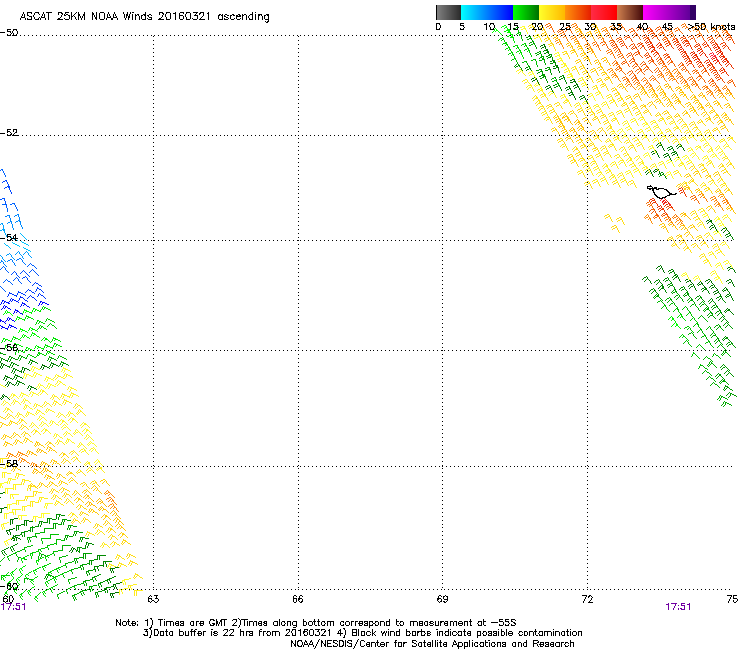Click the note about black wind barbs contamination

pyautogui.click(x=460, y=633)
